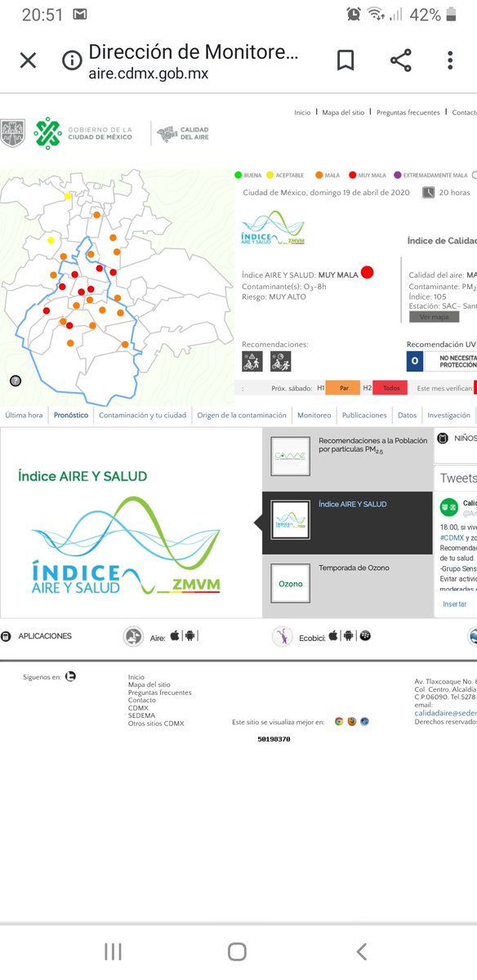The height and width of the screenshot is (980, 477).
Task: Click the Insertar link under tweets
Action: pos(454,604)
